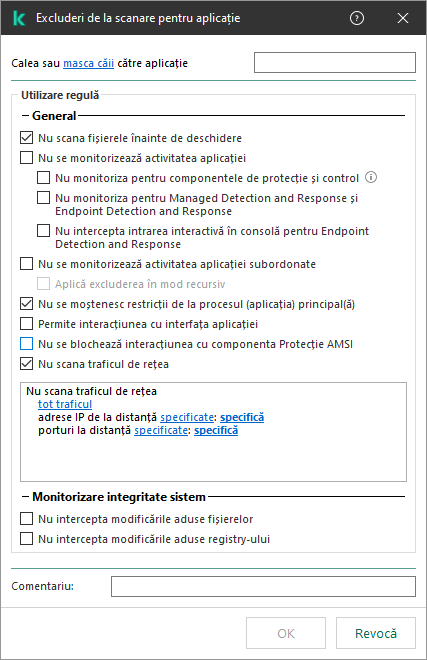Uncheck Nu scana traficul de rețea
The width and height of the screenshot is (427, 660).
[27, 364]
